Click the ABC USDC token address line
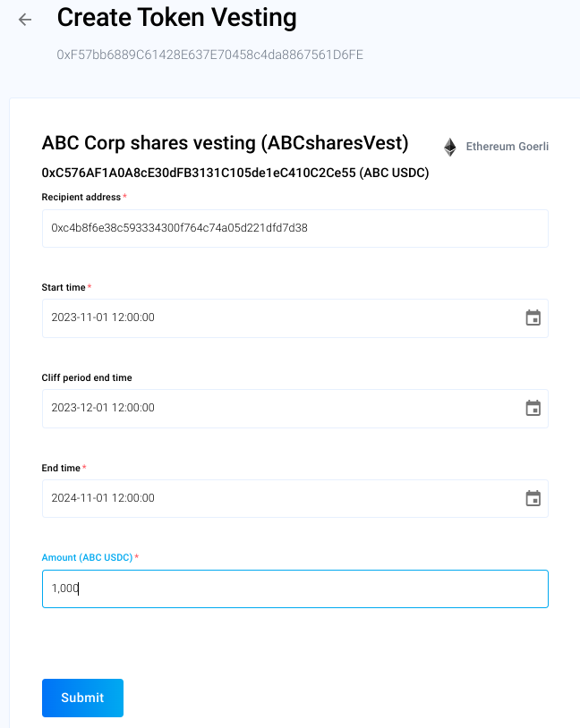The image size is (580, 728). (x=235, y=173)
